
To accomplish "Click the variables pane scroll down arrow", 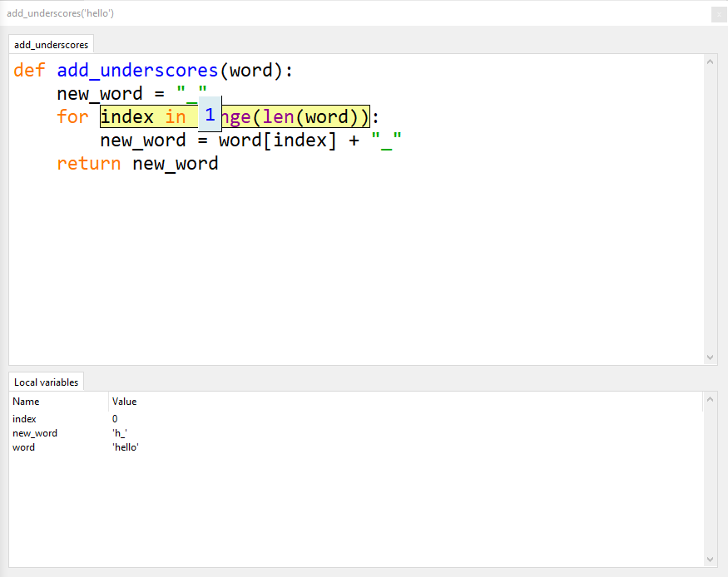I will pos(710,560).
